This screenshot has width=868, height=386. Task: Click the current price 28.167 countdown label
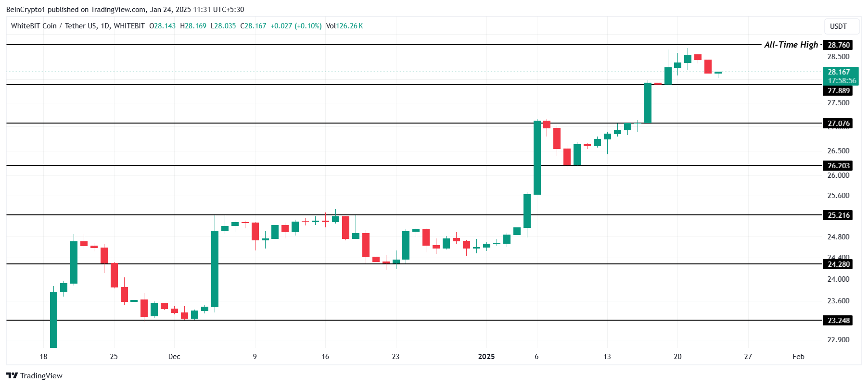pos(841,76)
